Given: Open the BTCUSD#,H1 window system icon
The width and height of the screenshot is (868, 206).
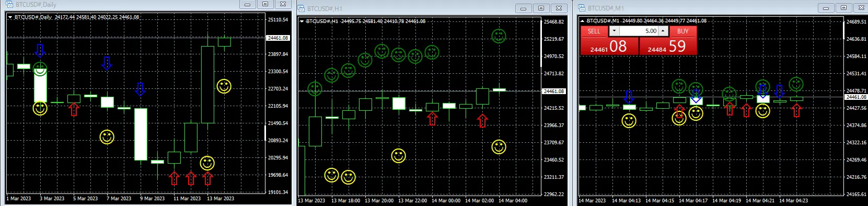Looking at the screenshot, I should pos(302,8).
